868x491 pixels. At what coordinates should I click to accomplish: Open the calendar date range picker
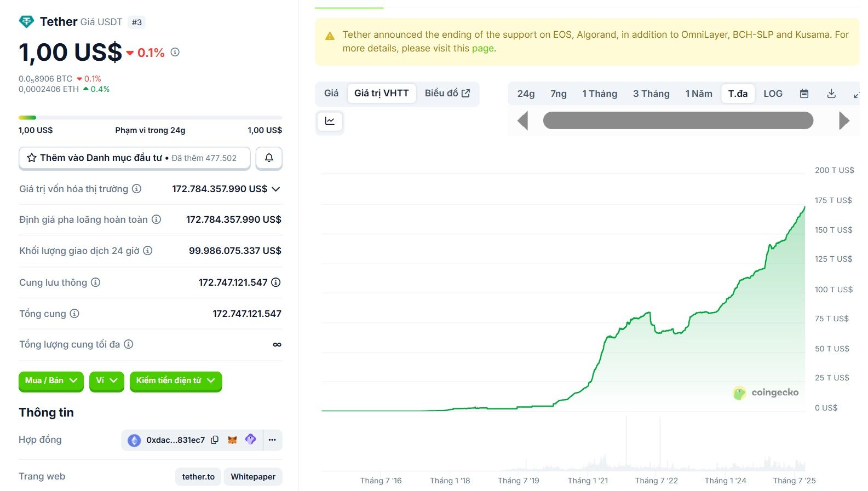(x=804, y=94)
